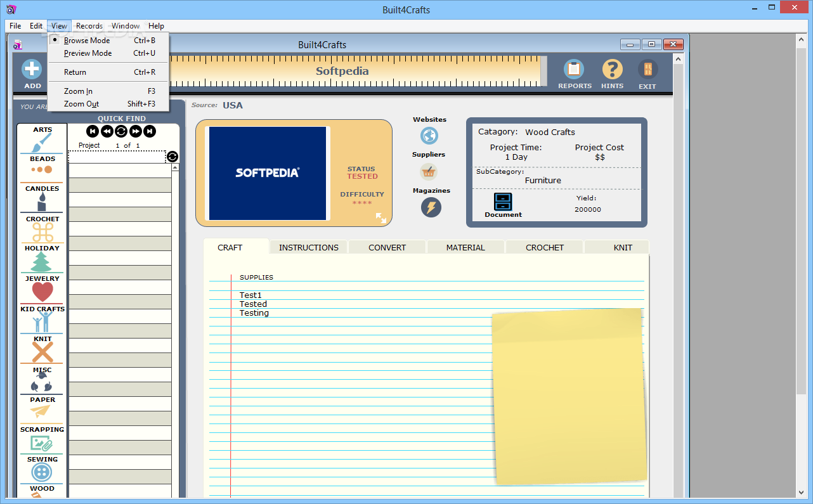Select the CROCHET category icon
Screen dimensions: 813x504
click(x=42, y=232)
